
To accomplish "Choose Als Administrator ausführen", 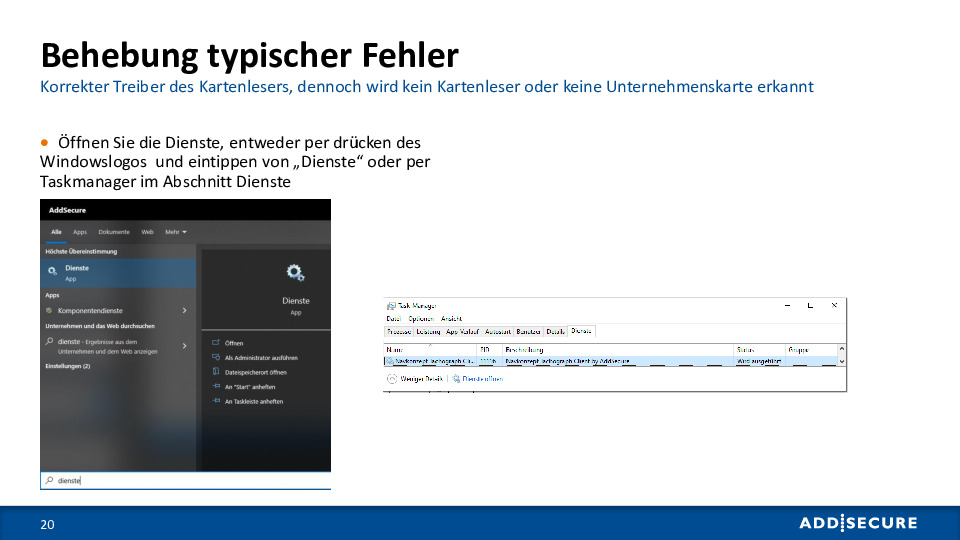I will click(261, 358).
